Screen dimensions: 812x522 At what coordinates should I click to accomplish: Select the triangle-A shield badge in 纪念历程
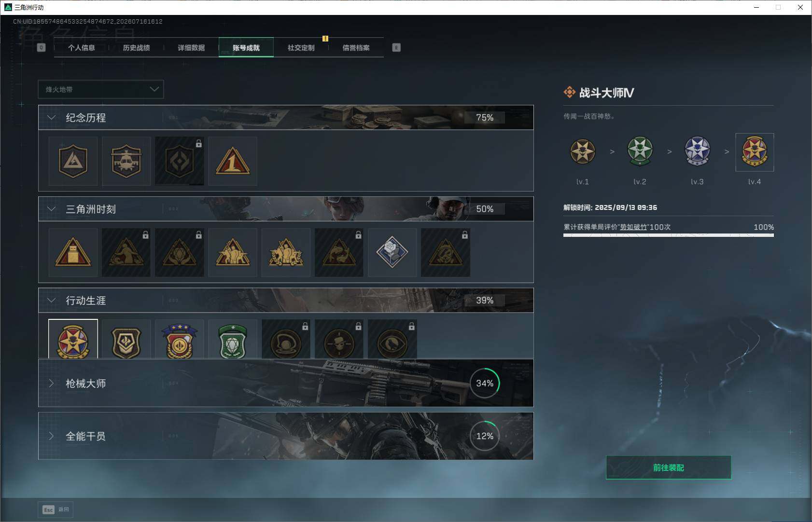73,161
